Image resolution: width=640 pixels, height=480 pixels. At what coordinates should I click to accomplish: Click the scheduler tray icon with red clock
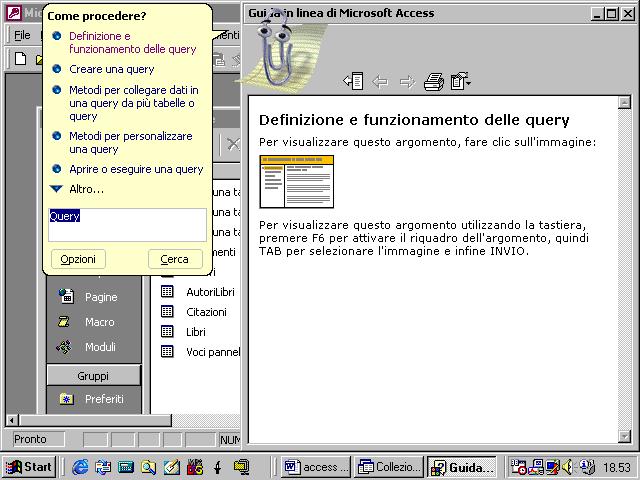[518, 467]
